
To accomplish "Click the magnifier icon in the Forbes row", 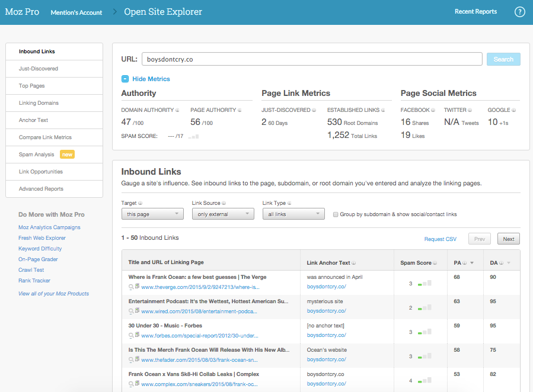I will pos(131,336).
